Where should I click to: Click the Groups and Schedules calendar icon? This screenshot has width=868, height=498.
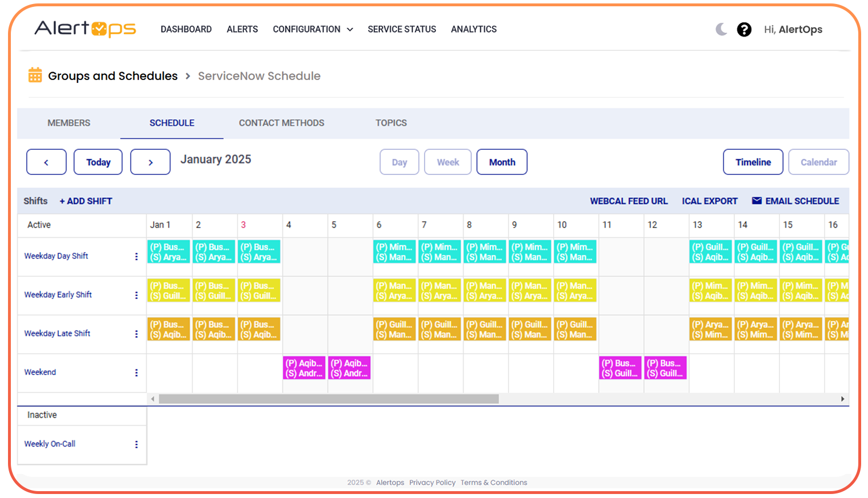(35, 75)
